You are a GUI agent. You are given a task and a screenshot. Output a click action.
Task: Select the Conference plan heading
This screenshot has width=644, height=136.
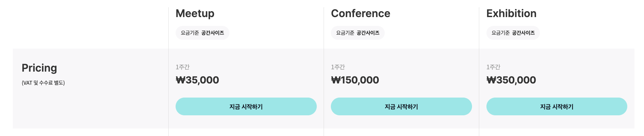click(x=360, y=13)
